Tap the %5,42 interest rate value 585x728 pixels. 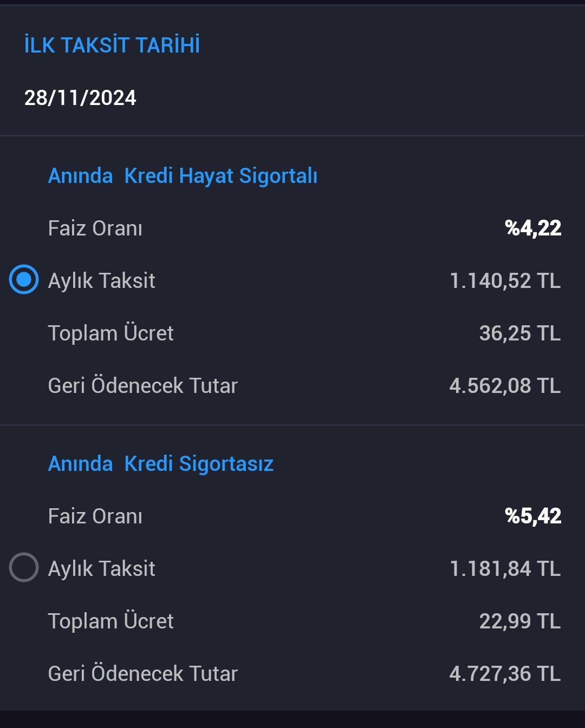point(533,516)
